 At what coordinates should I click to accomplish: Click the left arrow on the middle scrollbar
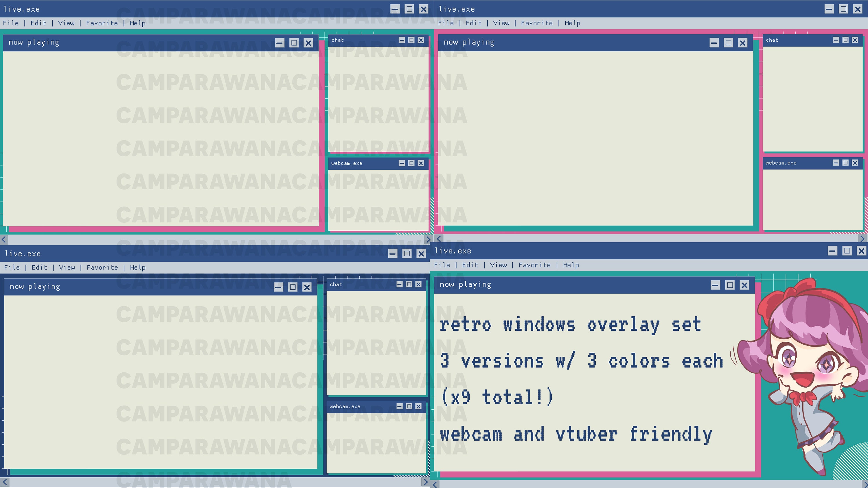(x=3, y=239)
